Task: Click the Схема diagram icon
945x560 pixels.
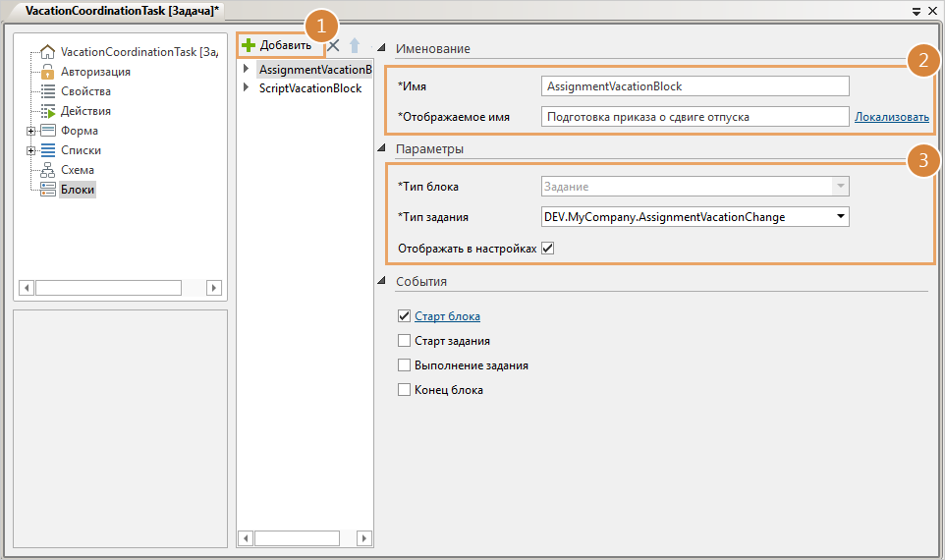Action: pyautogui.click(x=47, y=170)
